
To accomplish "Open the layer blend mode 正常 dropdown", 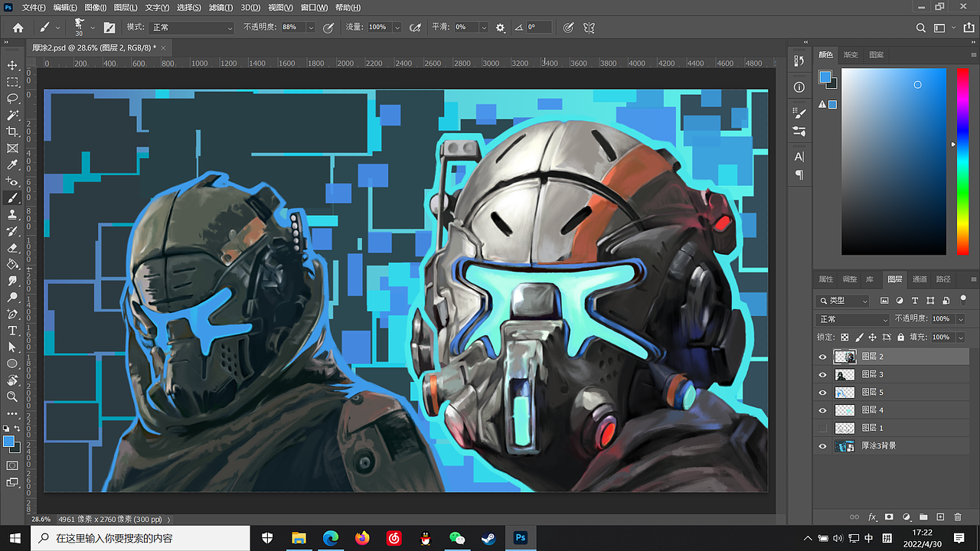I will click(854, 319).
